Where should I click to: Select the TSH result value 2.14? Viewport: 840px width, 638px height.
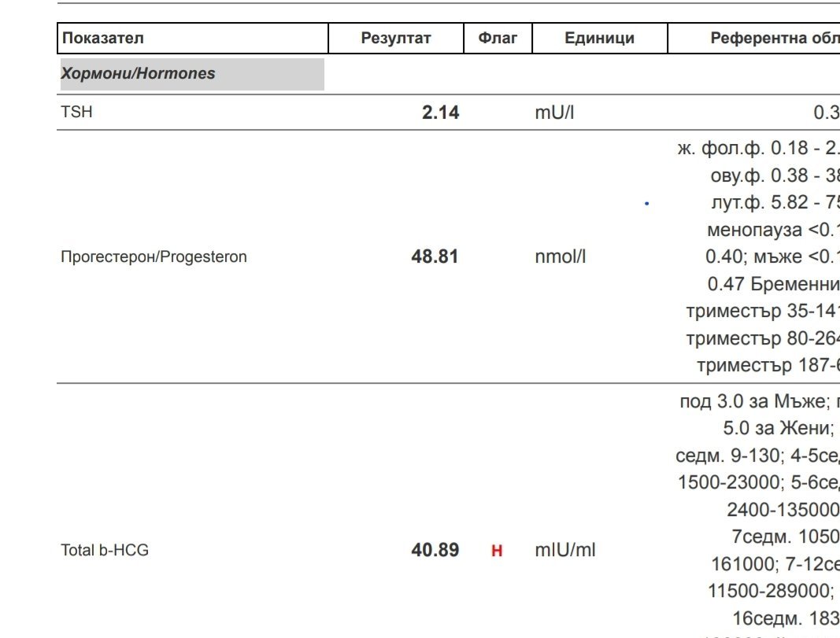440,112
